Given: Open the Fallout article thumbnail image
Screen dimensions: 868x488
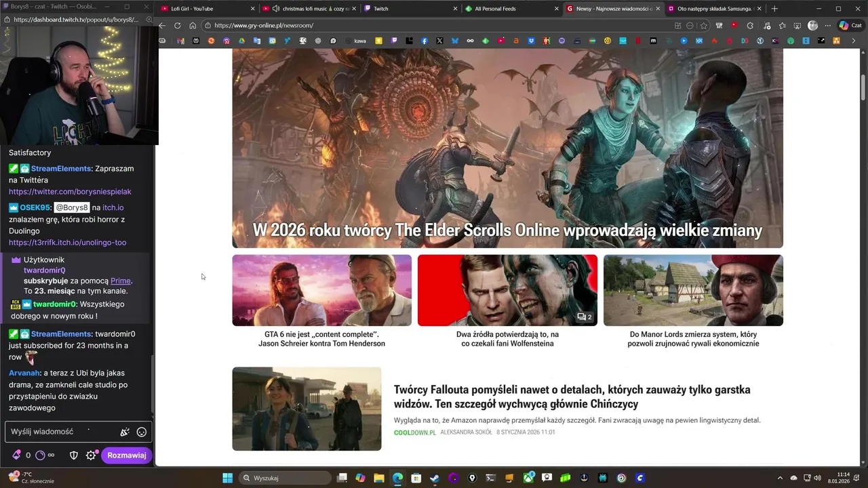Looking at the screenshot, I should (307, 409).
